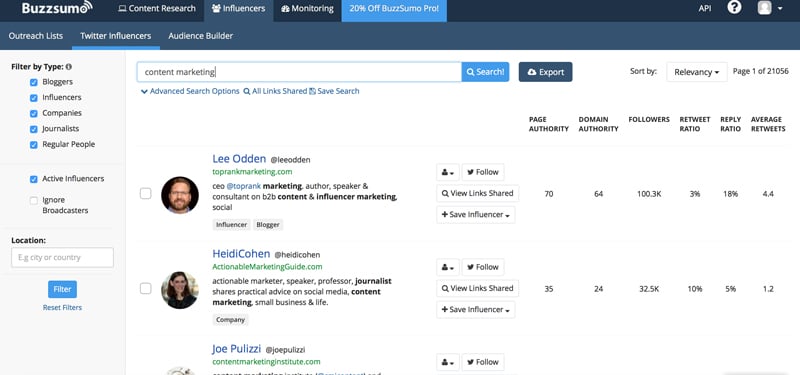Enable Ignore Broadcasters checkbox
Image resolution: width=800 pixels, height=375 pixels.
pos(34,201)
